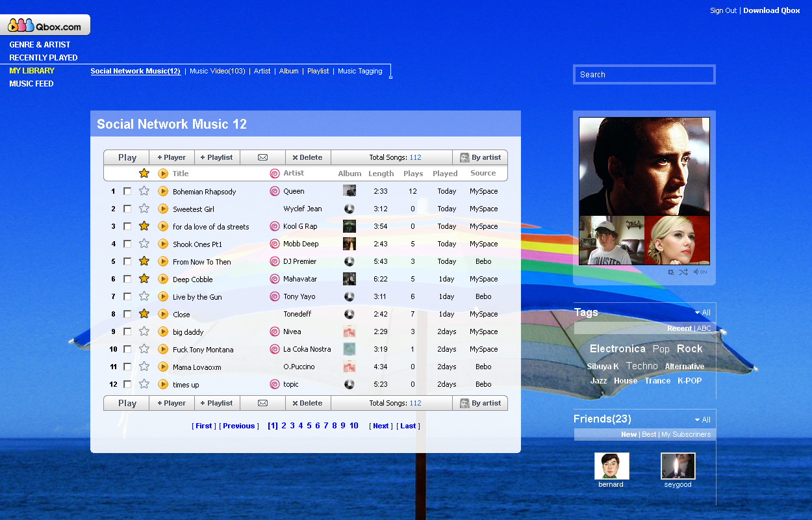Remove star from Deep Cobble
Screen dimensions: 812x520
(144, 279)
